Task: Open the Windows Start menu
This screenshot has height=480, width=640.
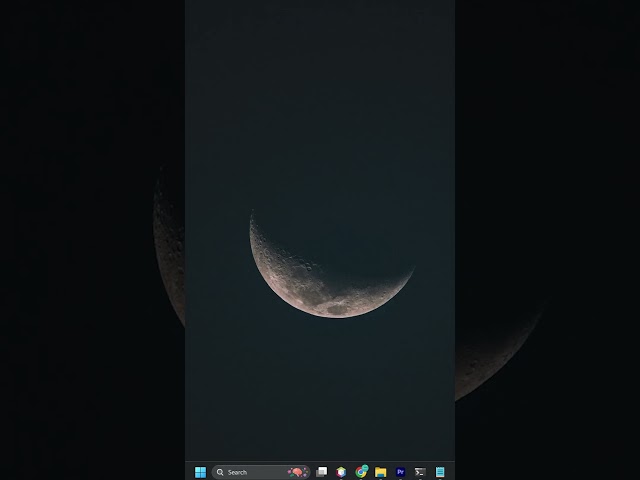Action: pyautogui.click(x=200, y=472)
